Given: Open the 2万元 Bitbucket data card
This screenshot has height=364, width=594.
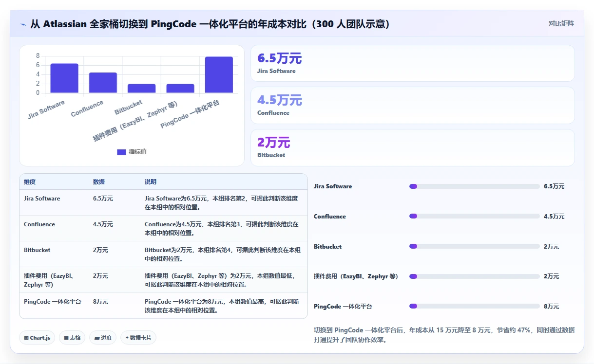Looking at the screenshot, I should coord(413,147).
